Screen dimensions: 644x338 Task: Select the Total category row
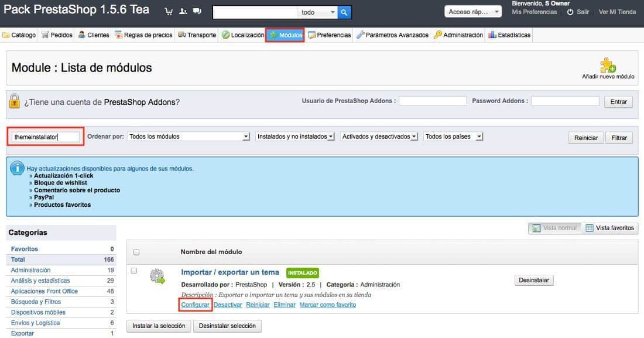[61, 260]
